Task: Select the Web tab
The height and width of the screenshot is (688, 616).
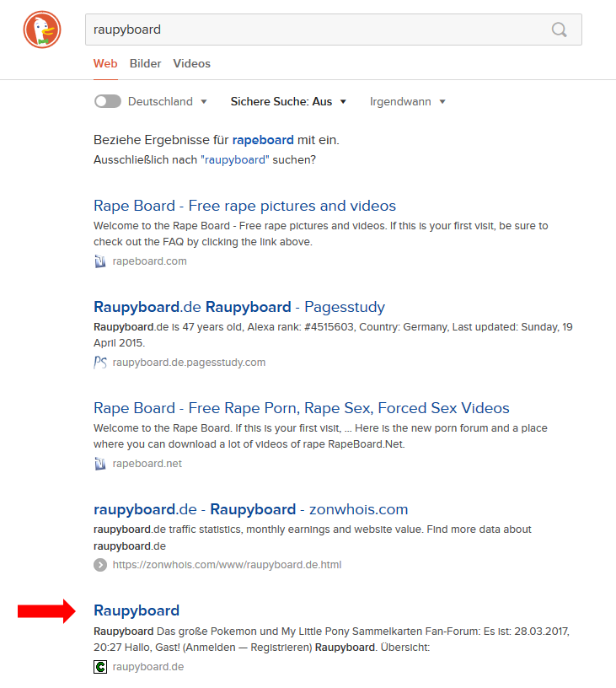Action: pos(105,63)
